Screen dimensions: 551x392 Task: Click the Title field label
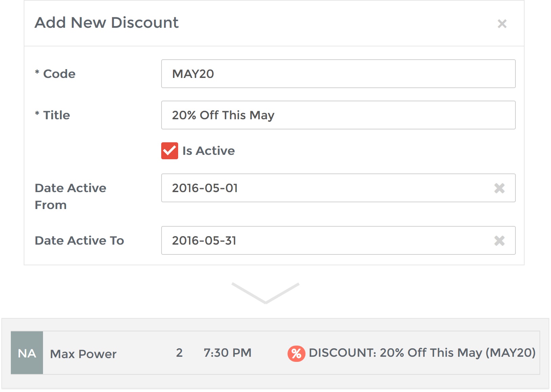point(52,115)
